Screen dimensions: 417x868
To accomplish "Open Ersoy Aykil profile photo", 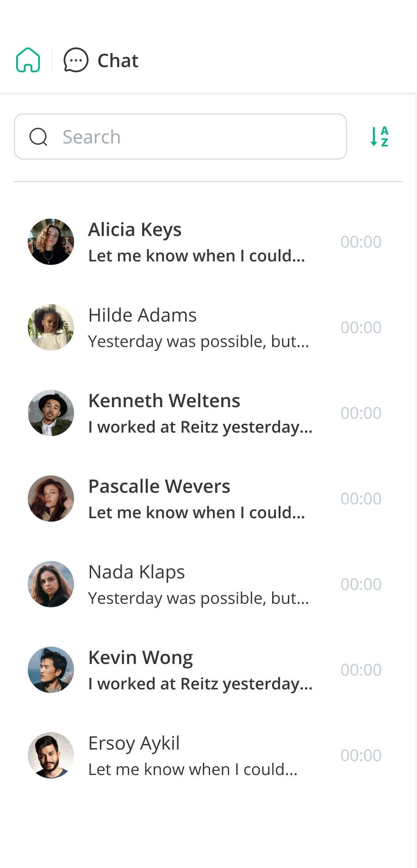I will pyautogui.click(x=51, y=755).
